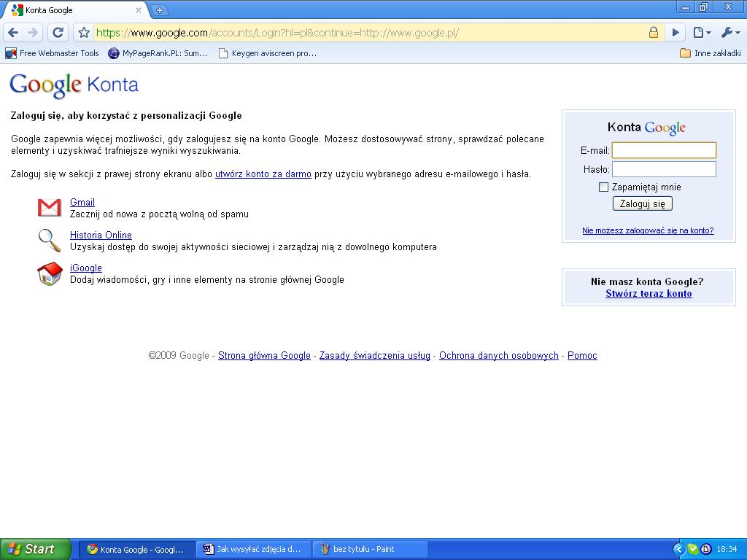
Task: Open the iGoogle link
Action: point(86,268)
